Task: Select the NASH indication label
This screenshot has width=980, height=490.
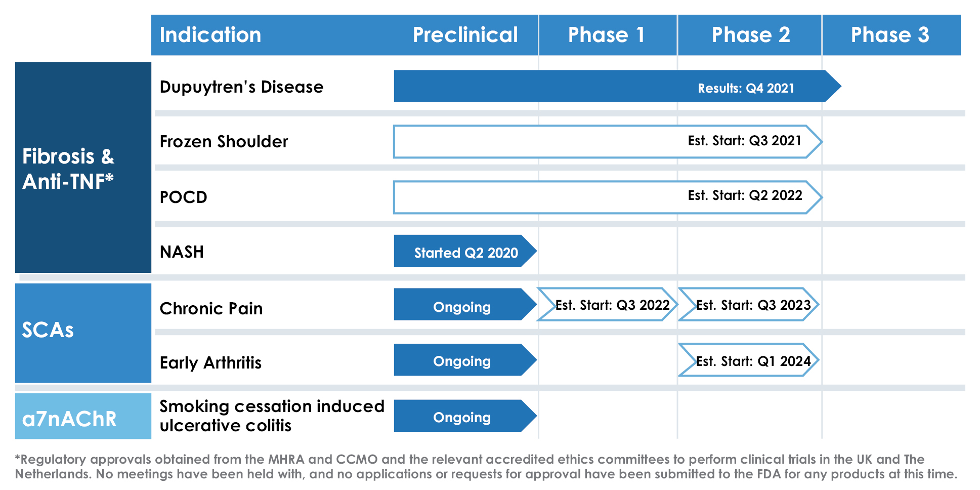Action: (x=182, y=252)
